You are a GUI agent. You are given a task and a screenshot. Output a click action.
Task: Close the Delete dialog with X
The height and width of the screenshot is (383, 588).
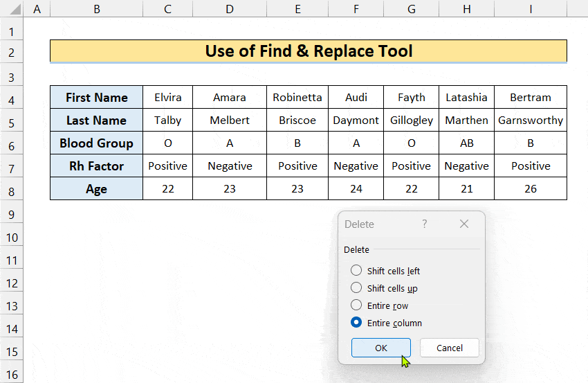464,224
